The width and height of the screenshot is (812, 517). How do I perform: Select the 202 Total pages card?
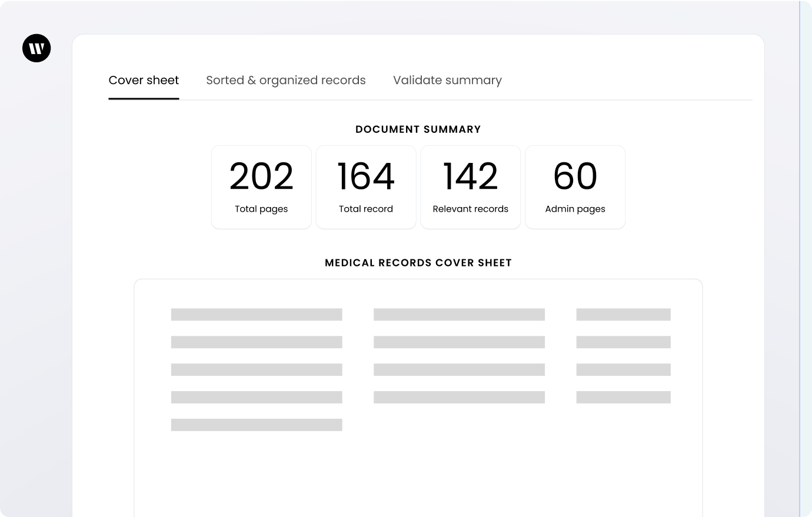point(261,187)
